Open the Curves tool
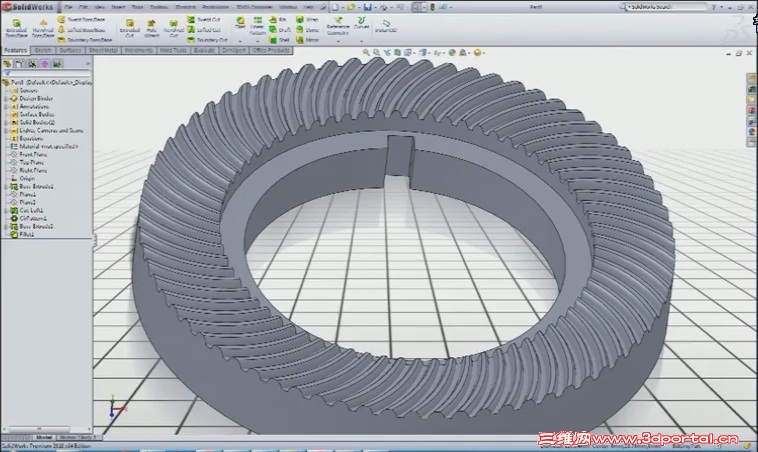Viewport: 758px width, 452px height. tap(361, 23)
